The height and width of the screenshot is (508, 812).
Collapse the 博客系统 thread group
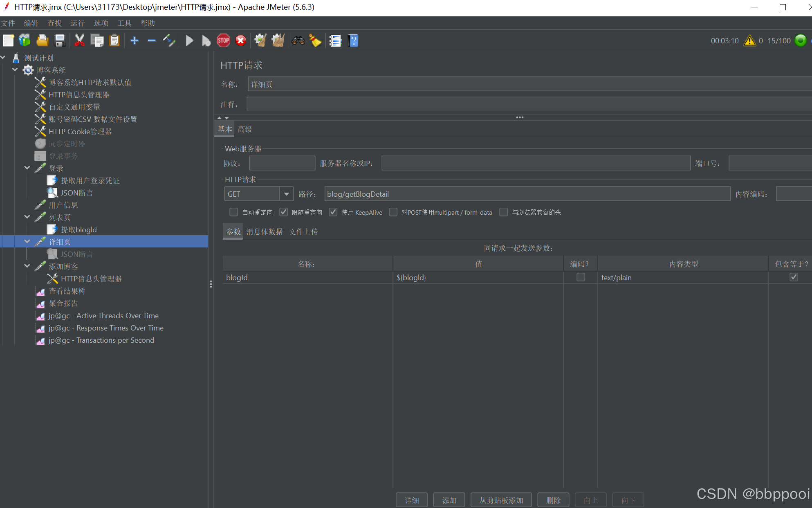(x=15, y=70)
